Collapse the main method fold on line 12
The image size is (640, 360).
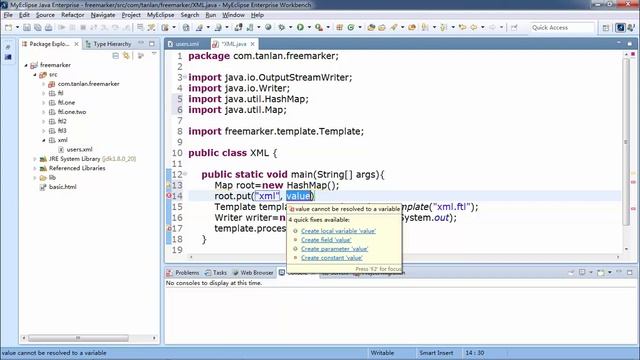point(185,174)
